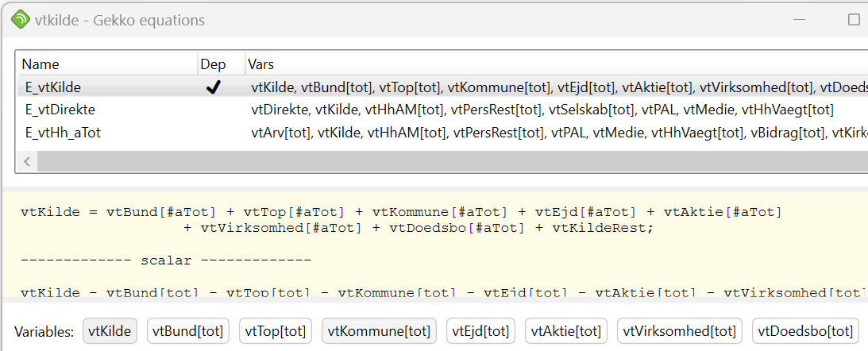868x351 pixels.
Task: Choose the vtKommune[tot] variable button
Action: [x=379, y=330]
